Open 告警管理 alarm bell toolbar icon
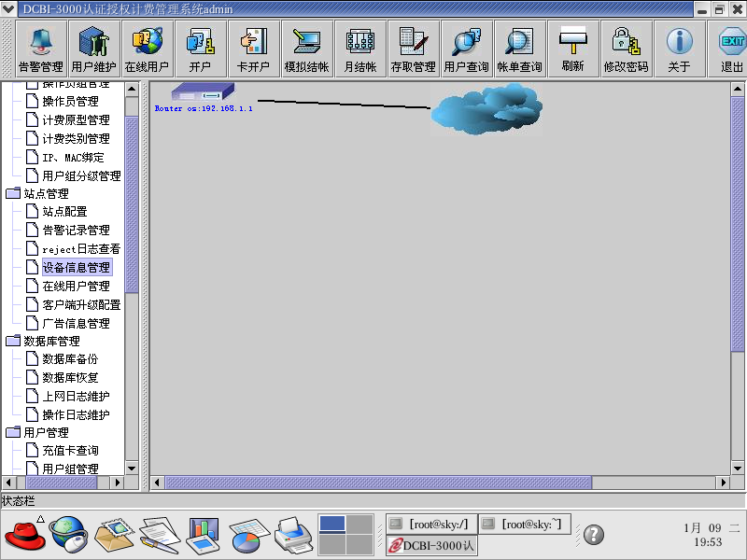The height and width of the screenshot is (560, 747). pos(41,49)
